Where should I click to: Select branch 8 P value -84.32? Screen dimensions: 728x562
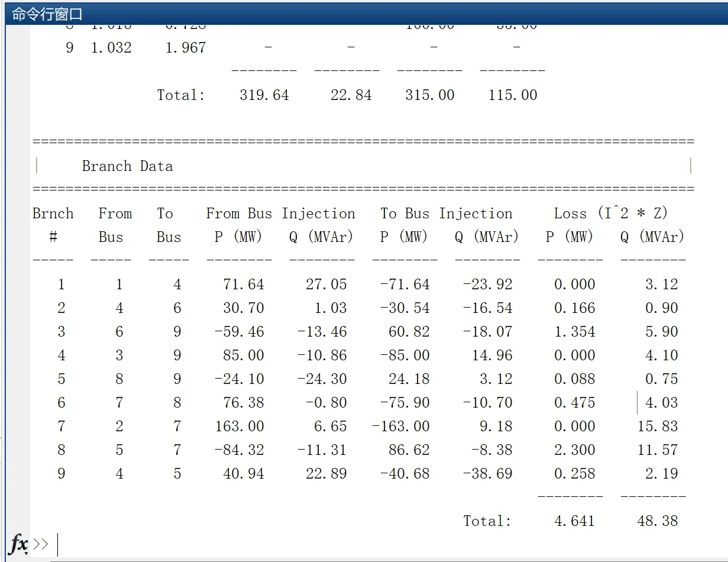240,450
